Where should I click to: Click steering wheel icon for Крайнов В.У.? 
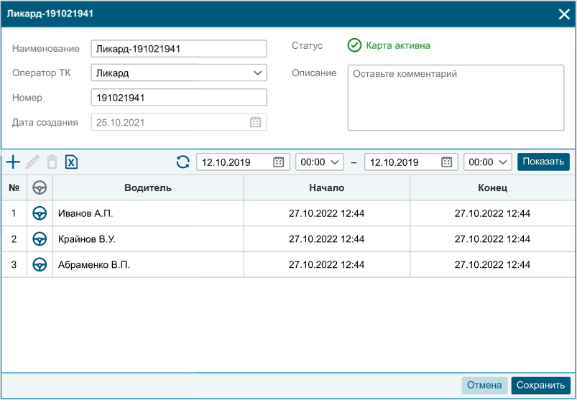tap(39, 239)
